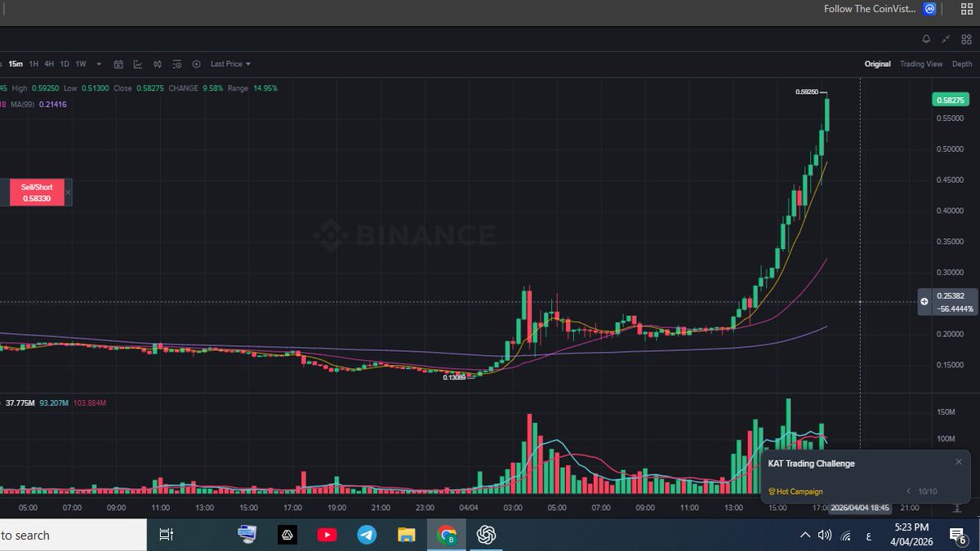The image size is (980, 551).
Task: Switch chart interval to 4H
Action: [x=49, y=64]
